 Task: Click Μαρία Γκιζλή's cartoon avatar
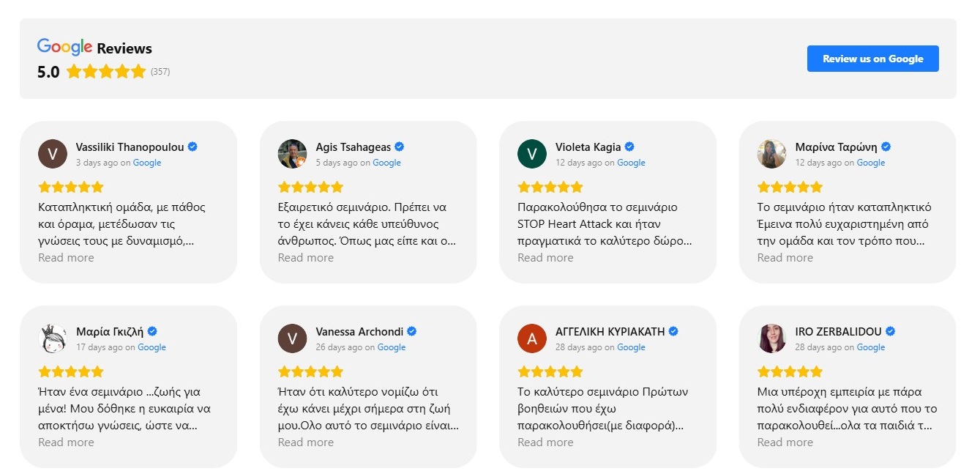pos(52,338)
